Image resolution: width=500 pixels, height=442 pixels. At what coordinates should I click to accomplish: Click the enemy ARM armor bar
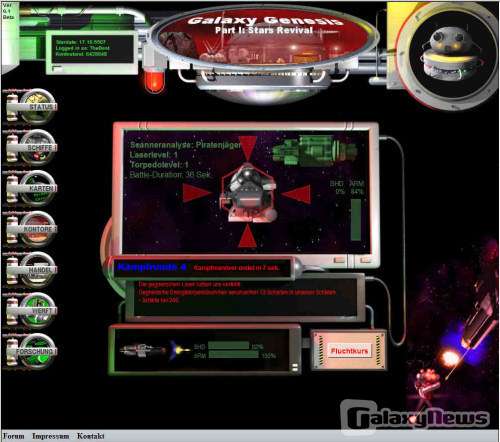click(x=356, y=220)
